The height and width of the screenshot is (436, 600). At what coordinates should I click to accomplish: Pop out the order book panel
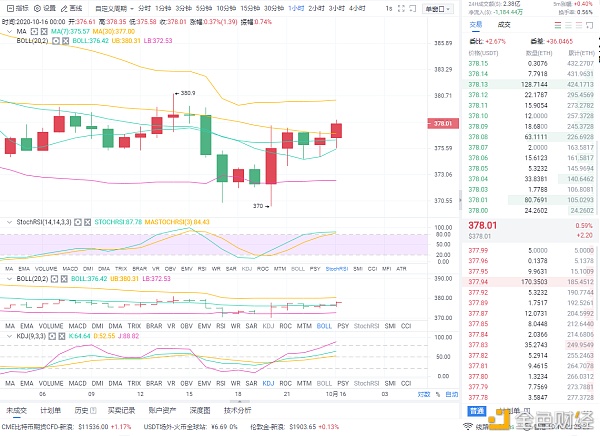pos(589,25)
